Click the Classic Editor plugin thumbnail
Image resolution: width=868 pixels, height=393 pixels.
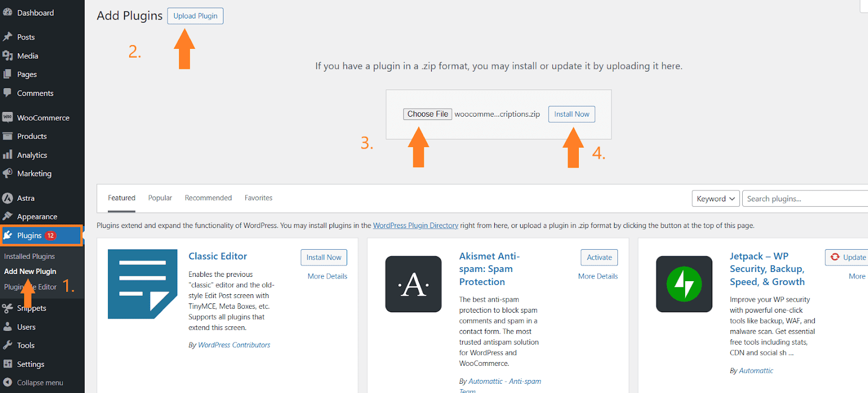143,284
